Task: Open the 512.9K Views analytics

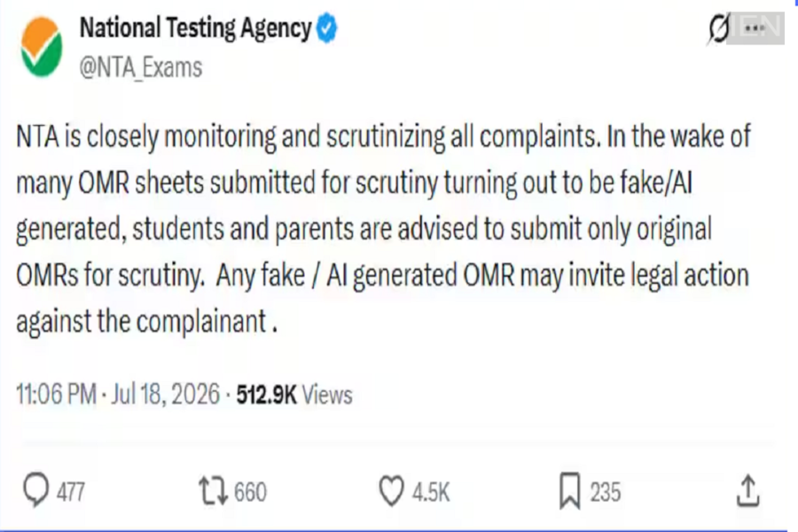Action: (x=294, y=395)
